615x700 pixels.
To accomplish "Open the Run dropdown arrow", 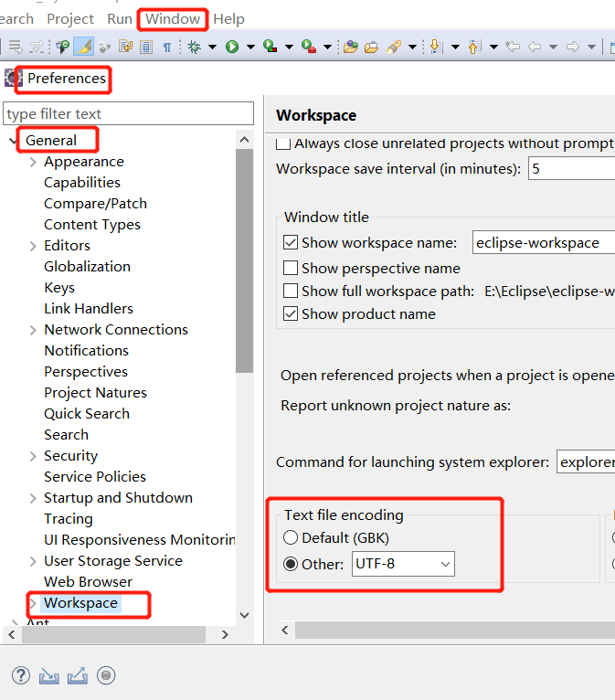I will tap(250, 47).
